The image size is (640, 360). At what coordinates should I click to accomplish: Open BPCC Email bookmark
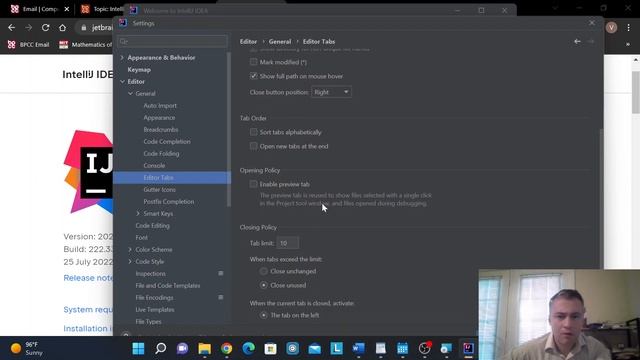click(29, 44)
